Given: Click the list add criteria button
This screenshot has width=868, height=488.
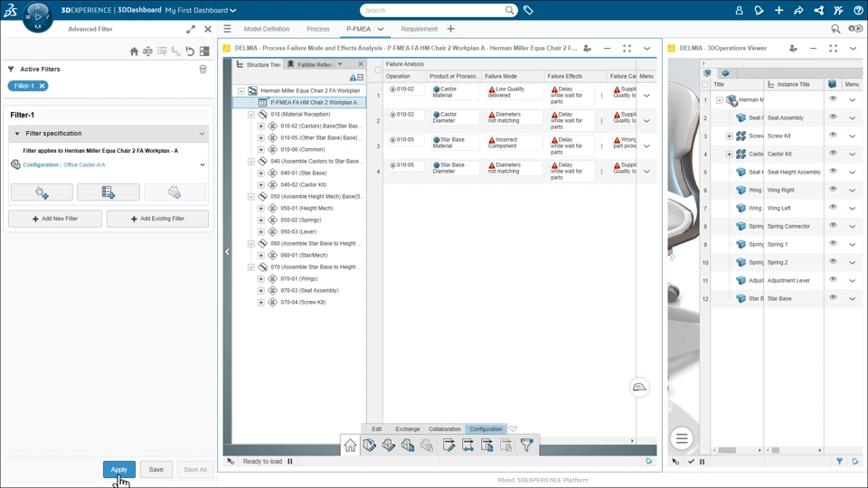Looking at the screenshot, I should (108, 192).
